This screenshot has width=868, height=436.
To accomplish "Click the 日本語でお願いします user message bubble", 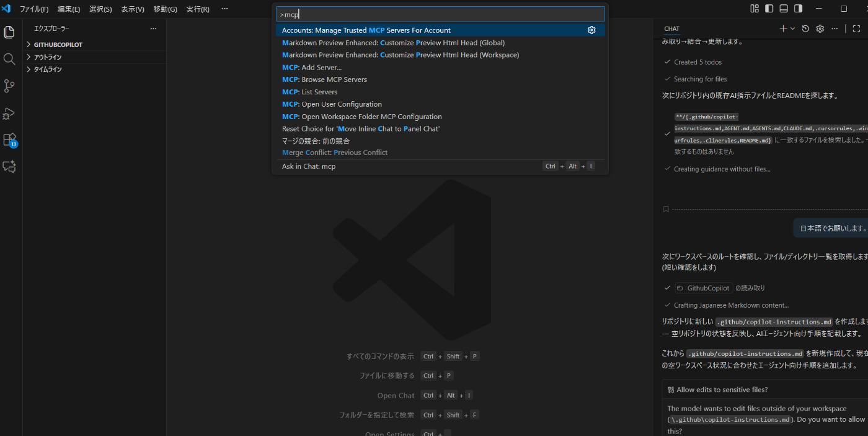I will point(832,228).
